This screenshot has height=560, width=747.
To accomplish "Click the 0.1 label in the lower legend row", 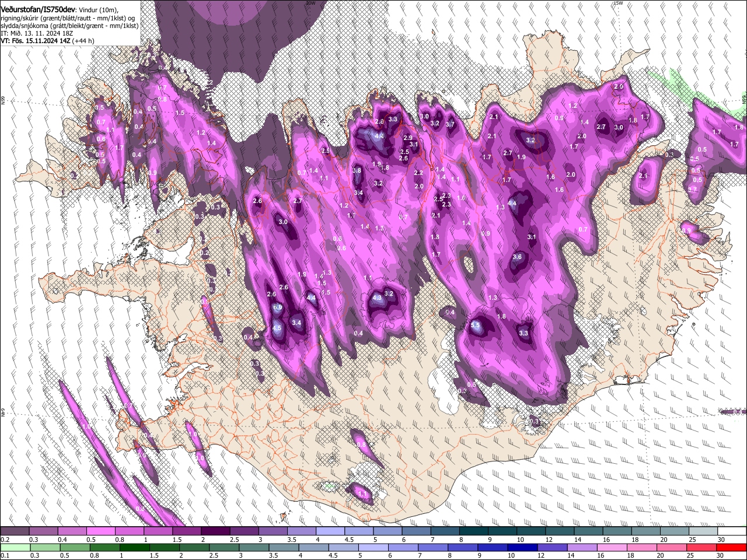I will pyautogui.click(x=5, y=556).
